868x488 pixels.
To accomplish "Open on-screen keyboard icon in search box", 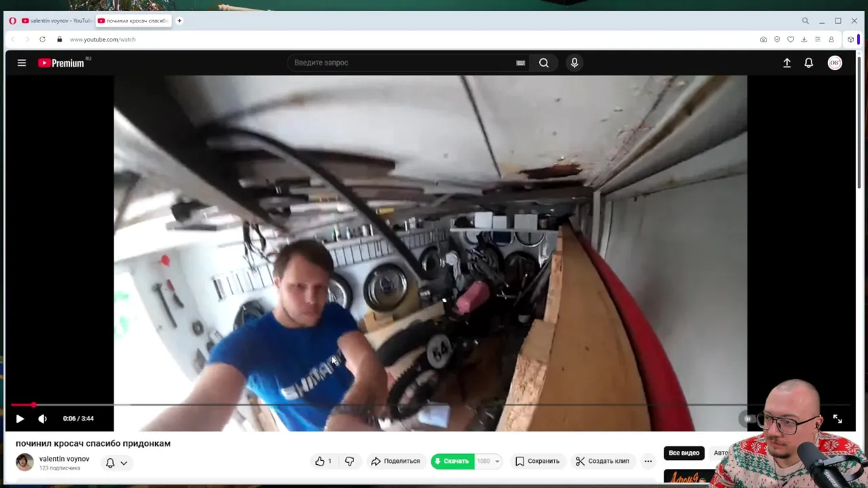I will (520, 63).
